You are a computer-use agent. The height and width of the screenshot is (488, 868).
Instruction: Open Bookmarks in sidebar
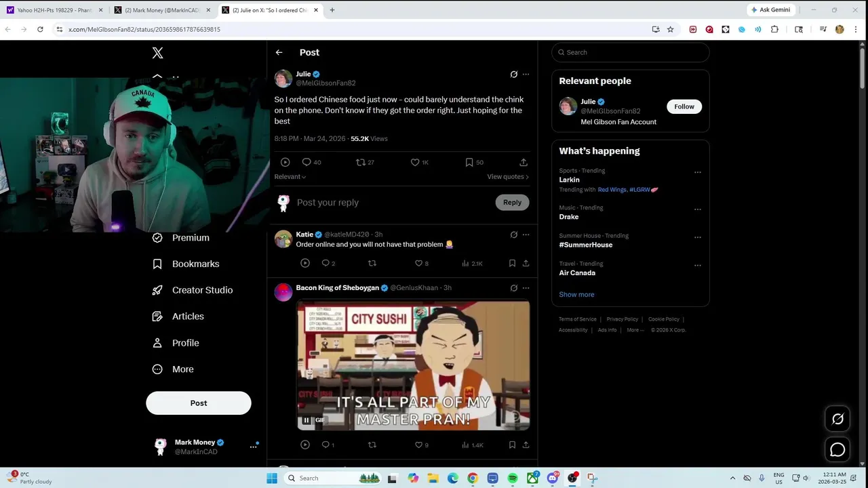186,264
